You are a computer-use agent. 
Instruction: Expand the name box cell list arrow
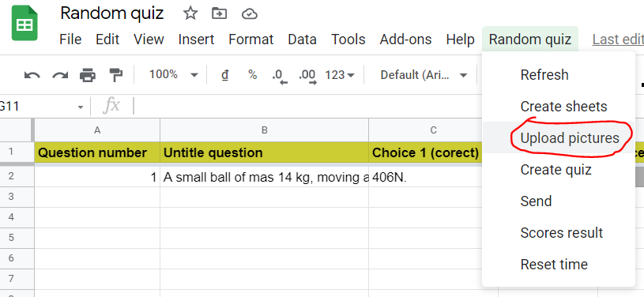tap(81, 107)
